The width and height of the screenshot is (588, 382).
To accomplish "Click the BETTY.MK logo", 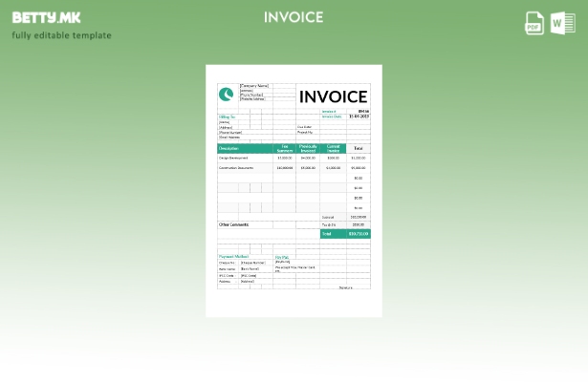I will pos(46,17).
